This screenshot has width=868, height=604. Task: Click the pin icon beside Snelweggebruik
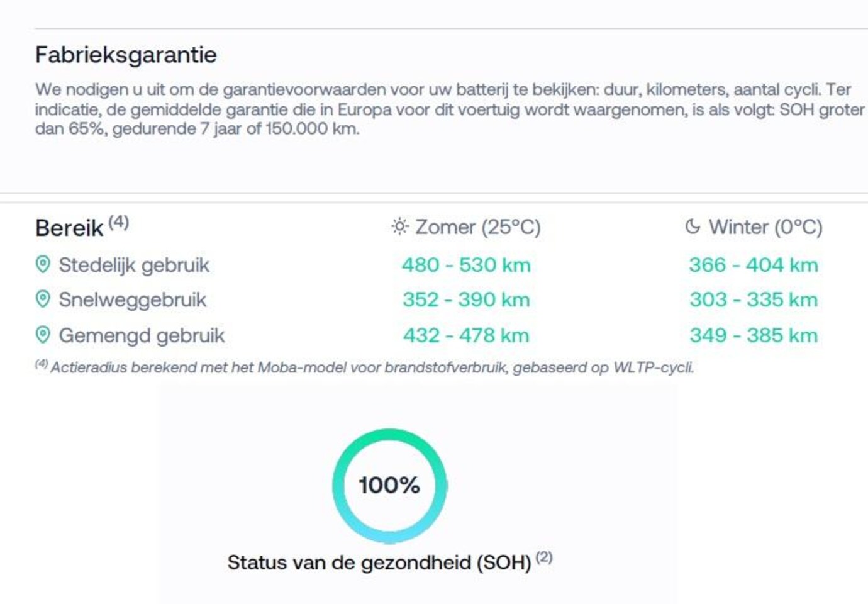click(x=43, y=299)
